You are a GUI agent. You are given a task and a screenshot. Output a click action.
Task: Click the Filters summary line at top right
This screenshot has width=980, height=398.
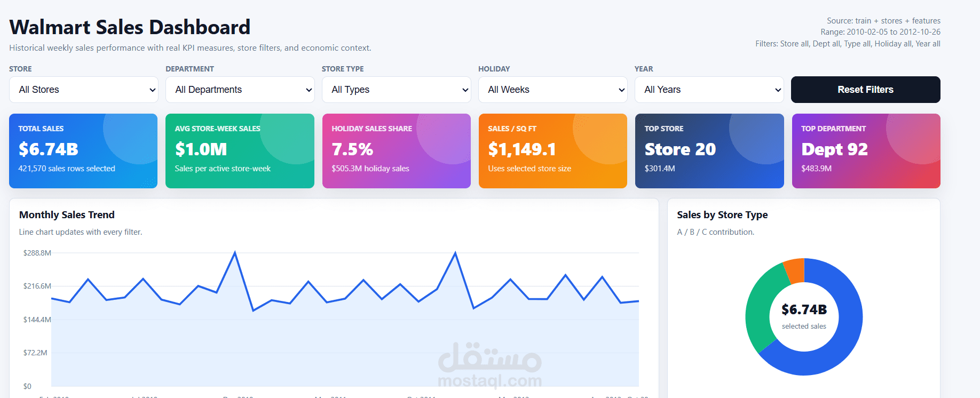[848, 44]
